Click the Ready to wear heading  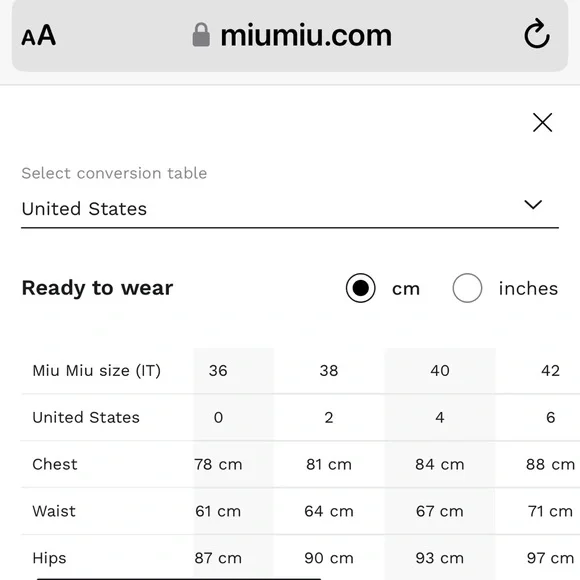click(x=97, y=288)
